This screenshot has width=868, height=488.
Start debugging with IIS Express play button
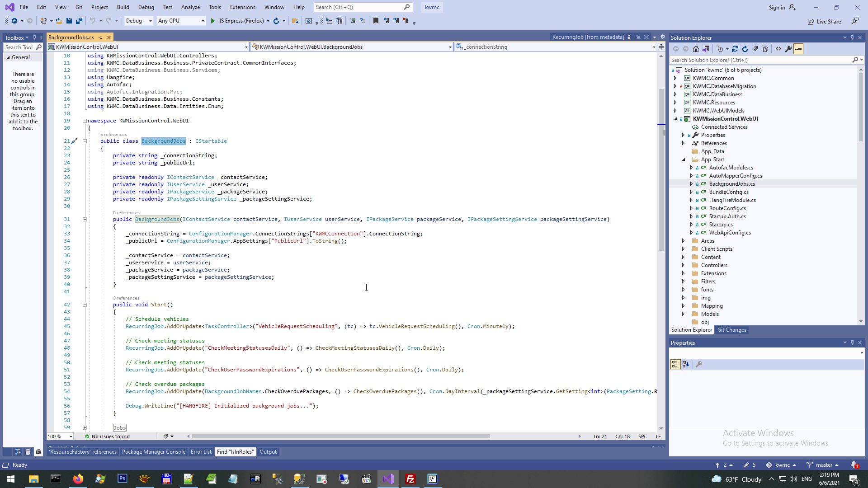point(213,21)
